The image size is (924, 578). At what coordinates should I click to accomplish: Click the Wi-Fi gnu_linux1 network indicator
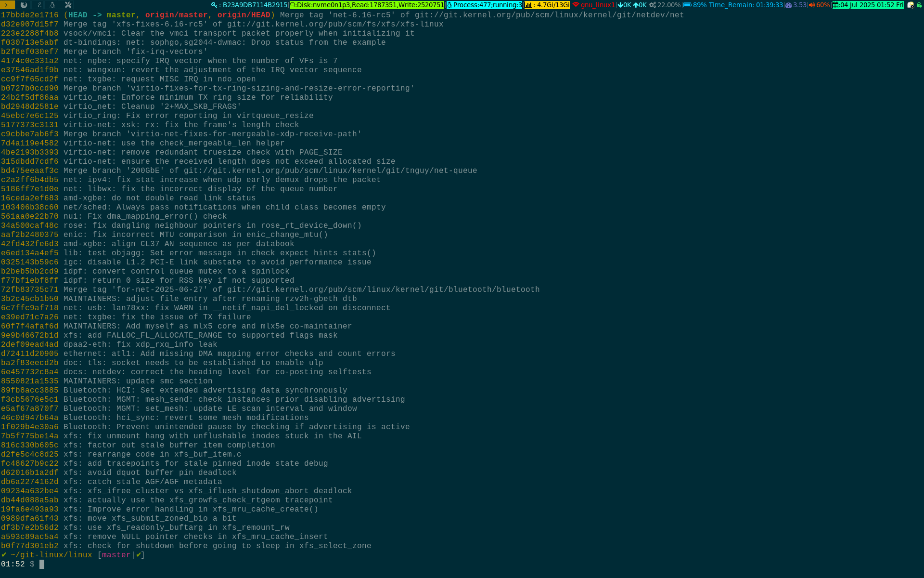tap(593, 5)
